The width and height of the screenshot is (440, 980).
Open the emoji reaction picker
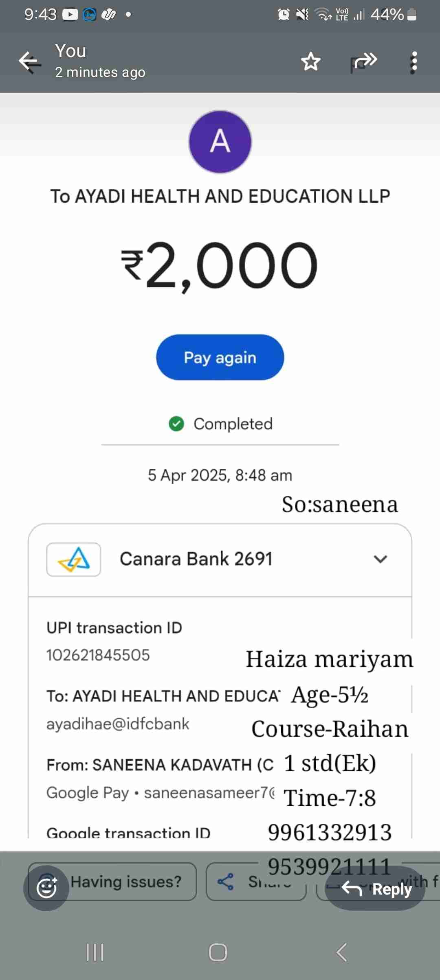(46, 888)
